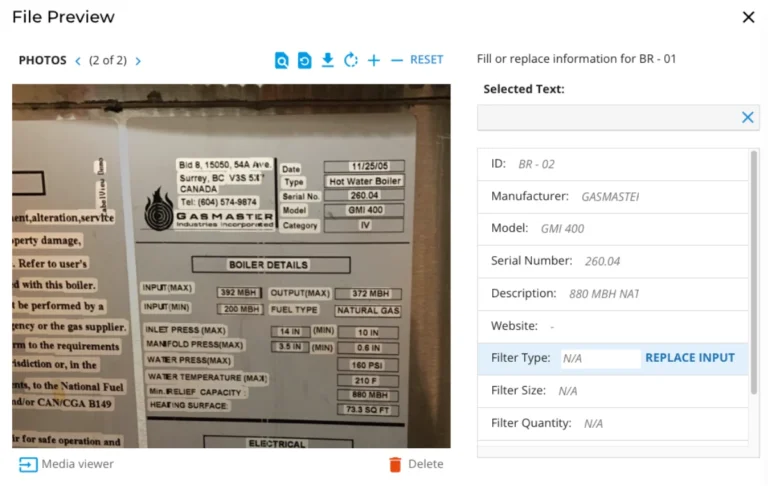Click the Filter Type input field

(x=598, y=358)
